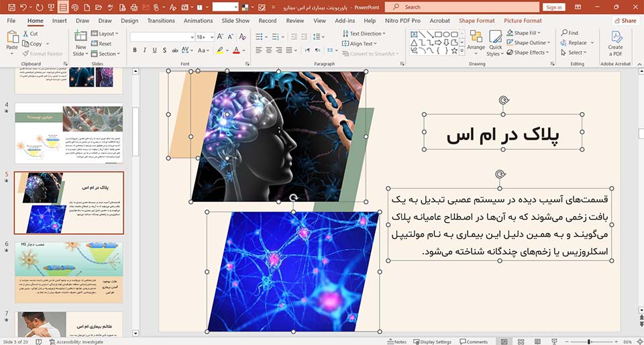Switch to the Insert tab

60,21
